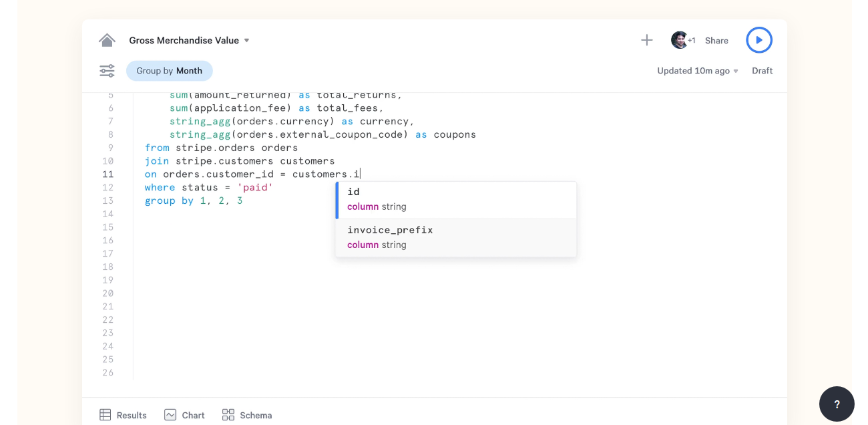Click the Share button
Screen dimensions: 868x425
tap(716, 41)
